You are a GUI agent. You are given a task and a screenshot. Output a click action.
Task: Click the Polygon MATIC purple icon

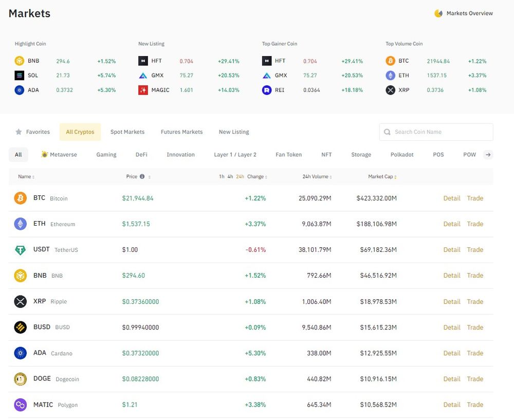click(x=21, y=405)
